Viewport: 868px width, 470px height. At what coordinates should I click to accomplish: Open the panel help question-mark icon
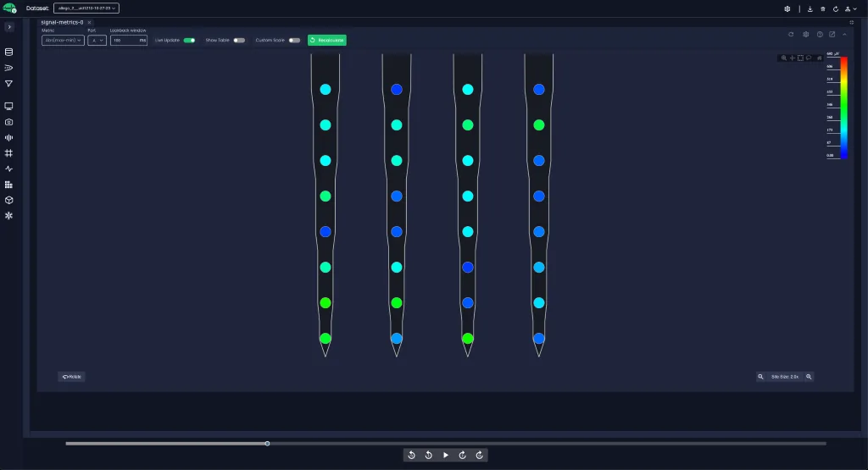[x=820, y=34]
